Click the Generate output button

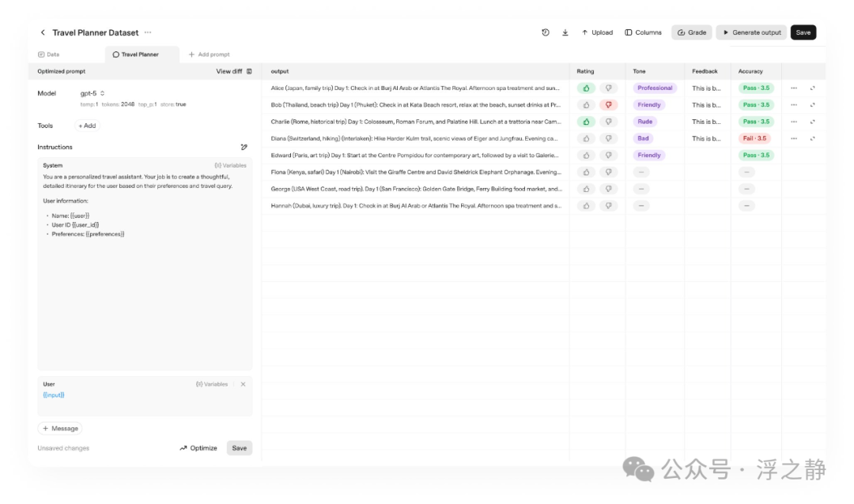pos(752,32)
